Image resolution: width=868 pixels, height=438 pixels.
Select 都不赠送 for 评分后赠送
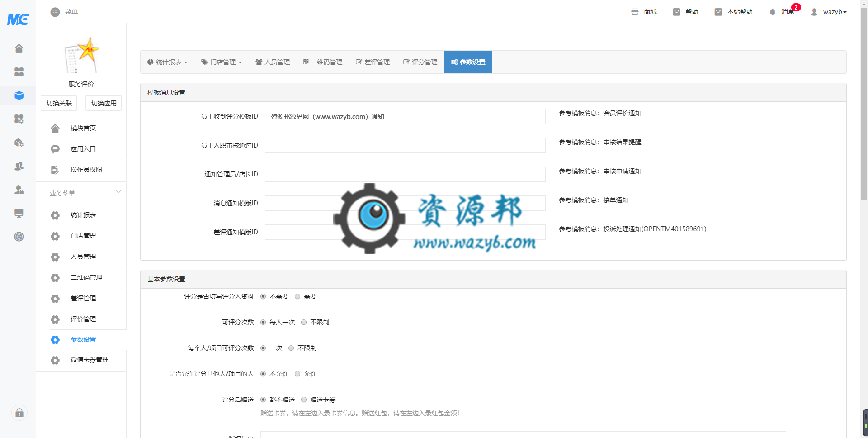coord(263,400)
